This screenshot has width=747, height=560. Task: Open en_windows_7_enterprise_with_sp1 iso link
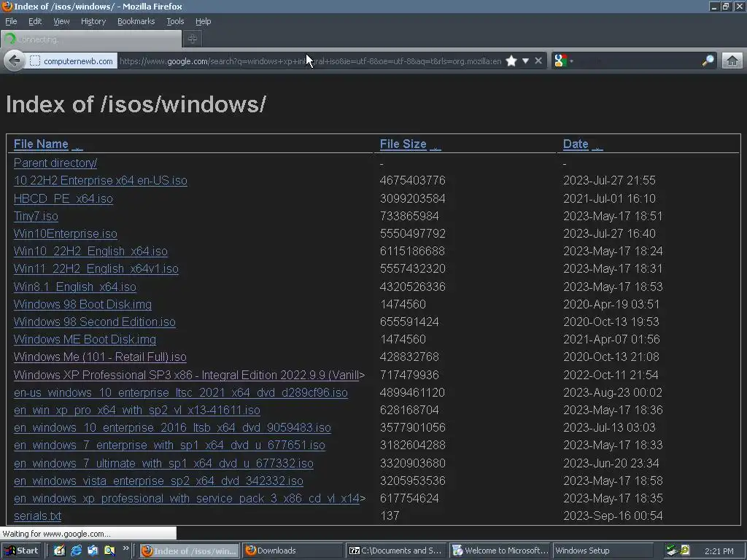pyautogui.click(x=169, y=446)
